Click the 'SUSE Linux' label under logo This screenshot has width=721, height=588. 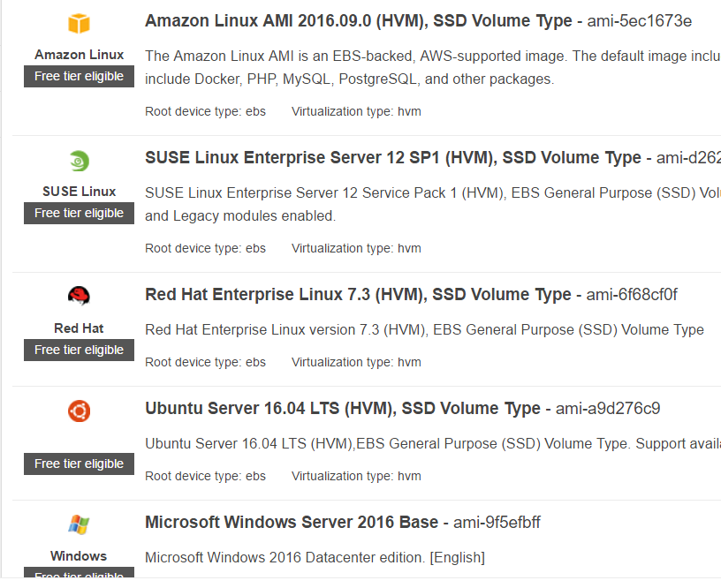click(80, 192)
